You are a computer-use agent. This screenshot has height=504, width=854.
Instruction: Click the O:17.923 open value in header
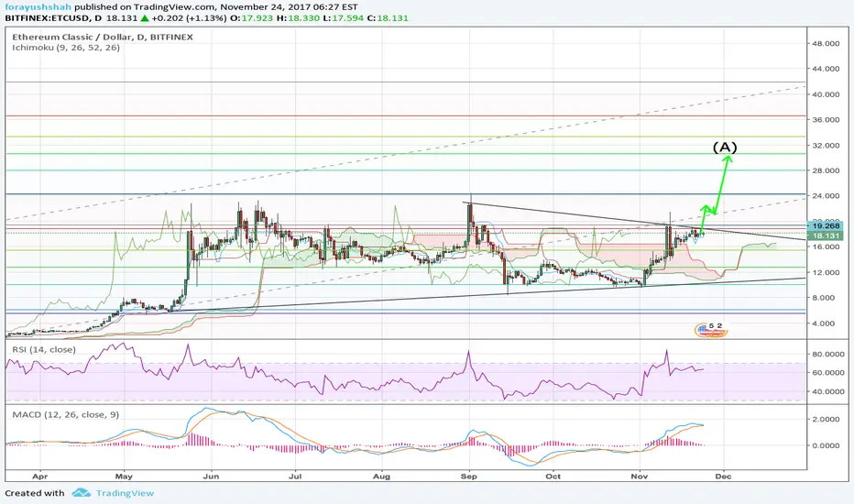[x=252, y=18]
